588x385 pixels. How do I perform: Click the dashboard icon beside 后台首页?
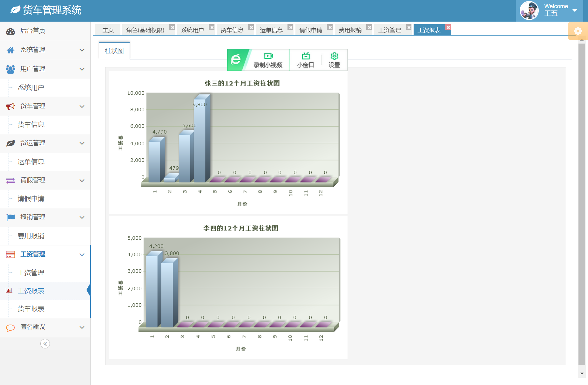[10, 31]
